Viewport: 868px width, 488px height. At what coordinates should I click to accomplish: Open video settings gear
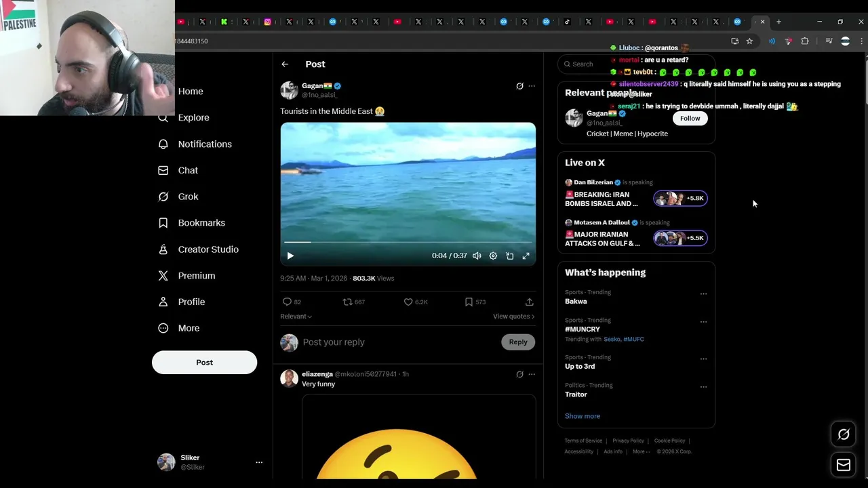(x=493, y=256)
